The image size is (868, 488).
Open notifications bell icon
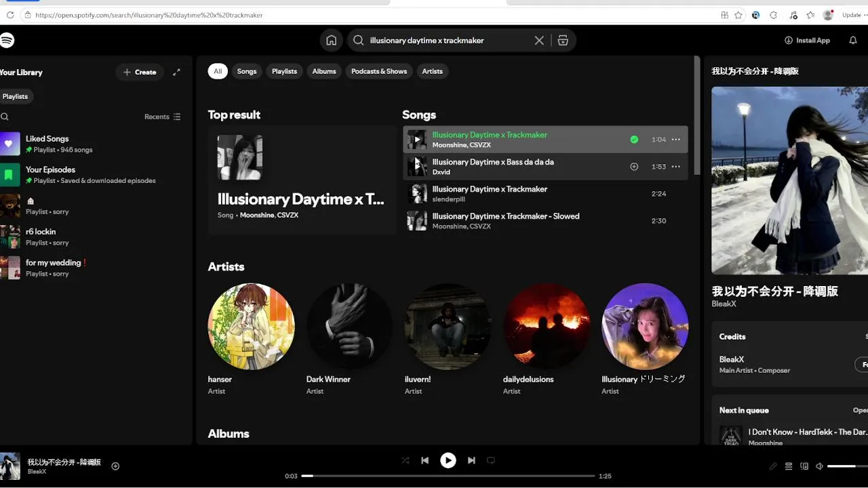tap(853, 40)
